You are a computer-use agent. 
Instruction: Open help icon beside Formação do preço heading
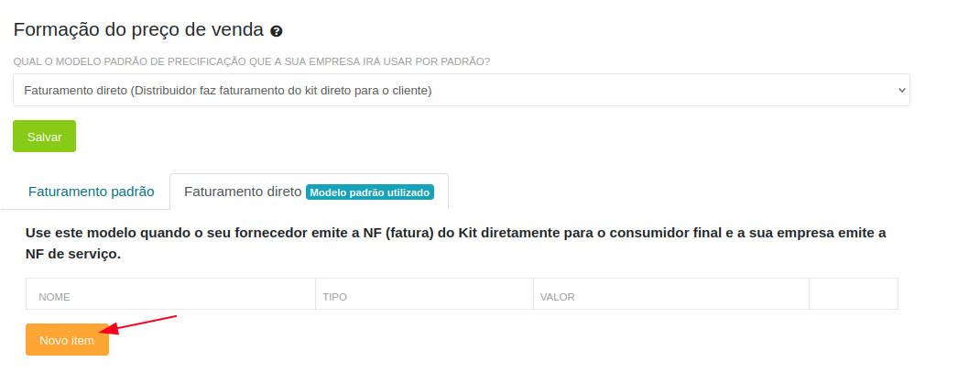(x=277, y=30)
